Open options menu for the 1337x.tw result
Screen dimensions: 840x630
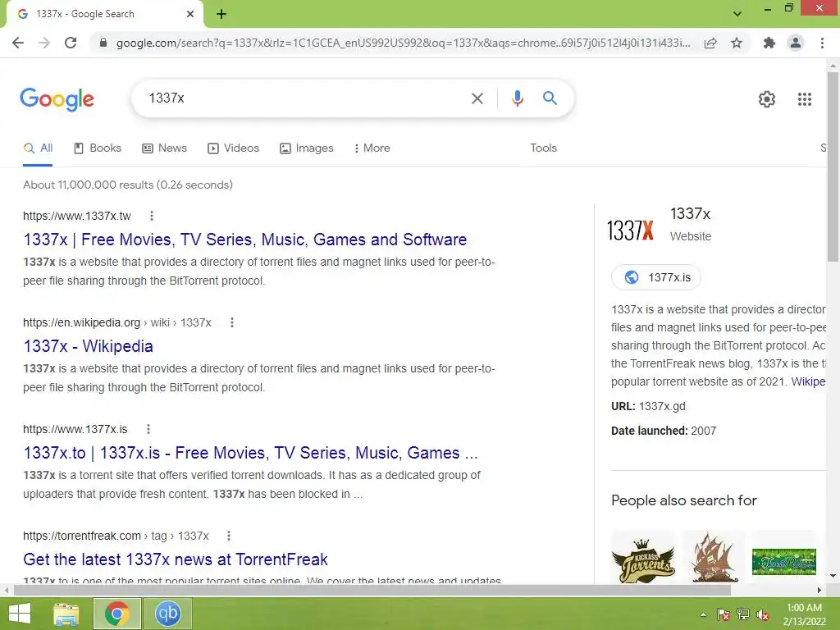pyautogui.click(x=152, y=216)
